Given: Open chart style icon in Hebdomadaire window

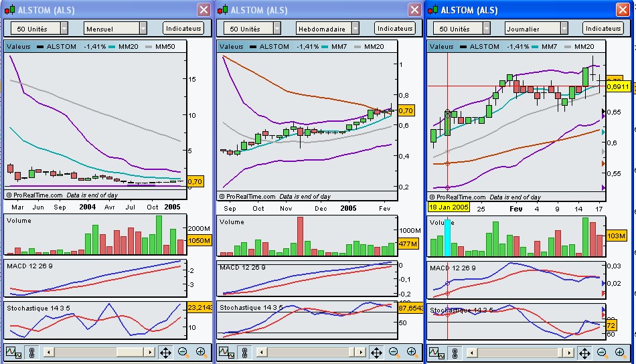Looking at the screenshot, I should coord(226,353).
